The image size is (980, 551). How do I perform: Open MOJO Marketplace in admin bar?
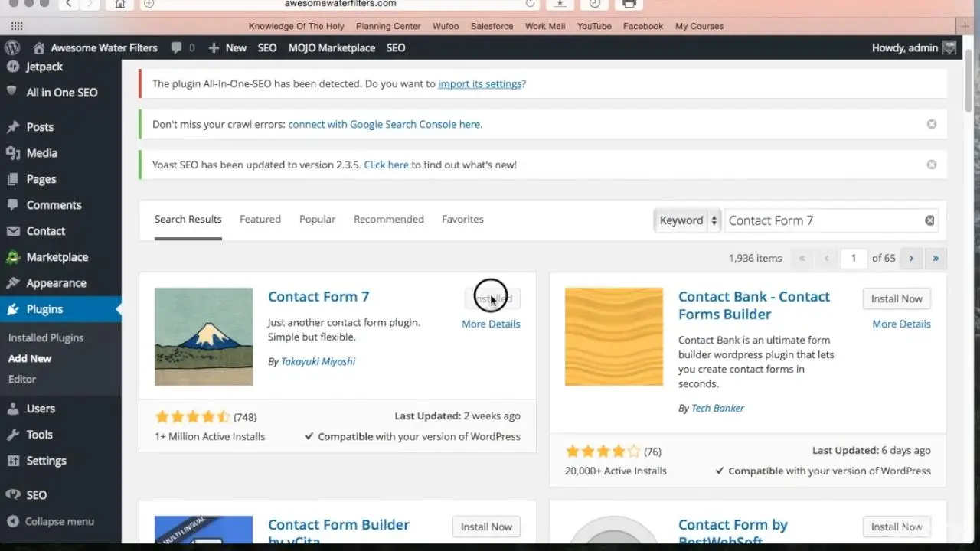pyautogui.click(x=332, y=47)
